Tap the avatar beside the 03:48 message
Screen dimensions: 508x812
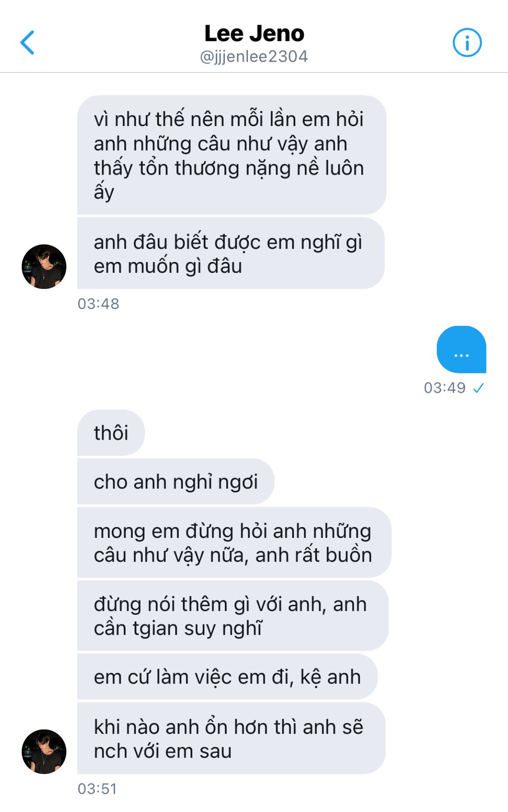click(44, 266)
